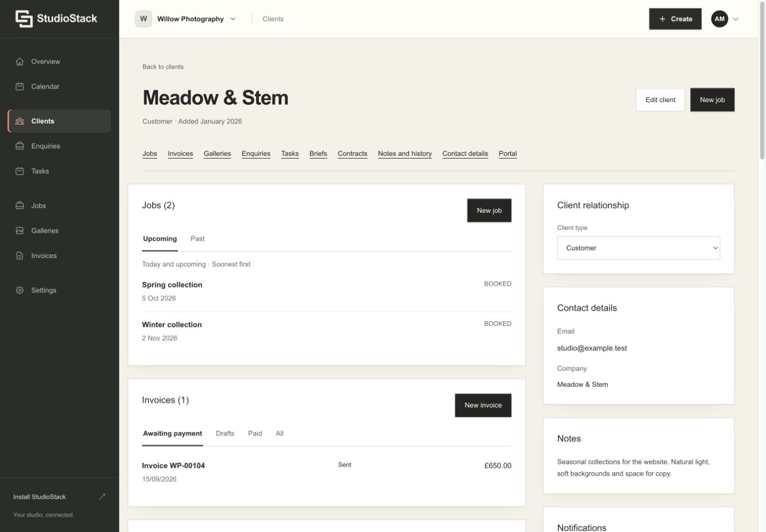Switch to the Past jobs tab

pos(197,239)
